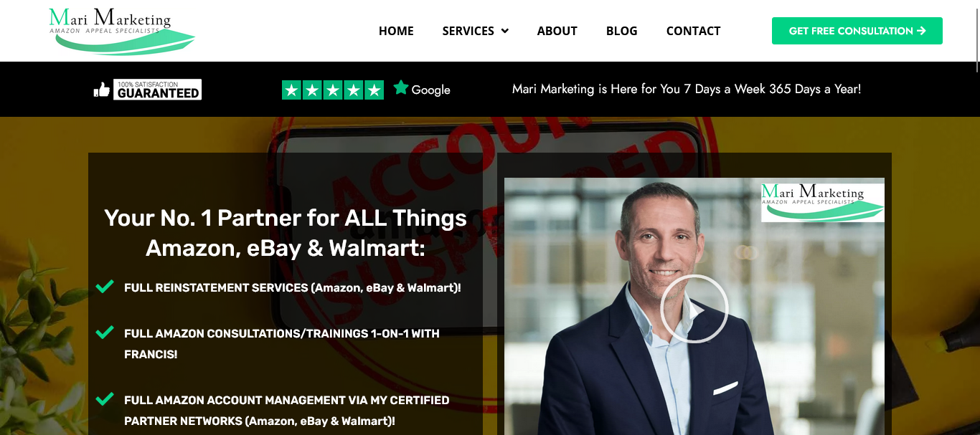980x435 pixels.
Task: Click the checkmark next to Amazon Consultations
Action: tap(105, 333)
